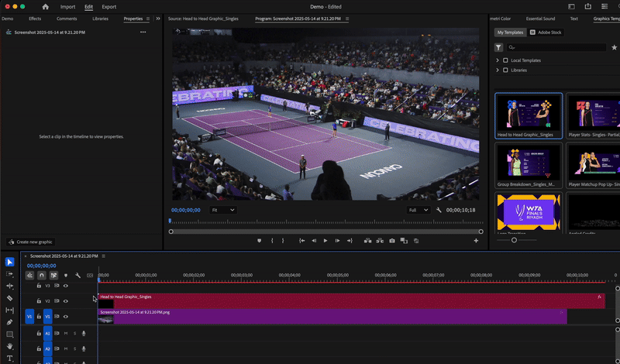Select the Ripple Edit tool

pyautogui.click(x=10, y=286)
